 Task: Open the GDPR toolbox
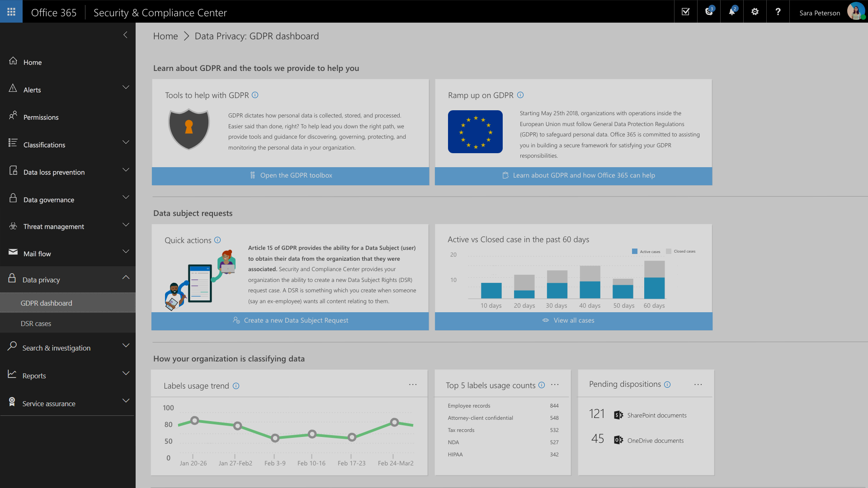point(290,176)
